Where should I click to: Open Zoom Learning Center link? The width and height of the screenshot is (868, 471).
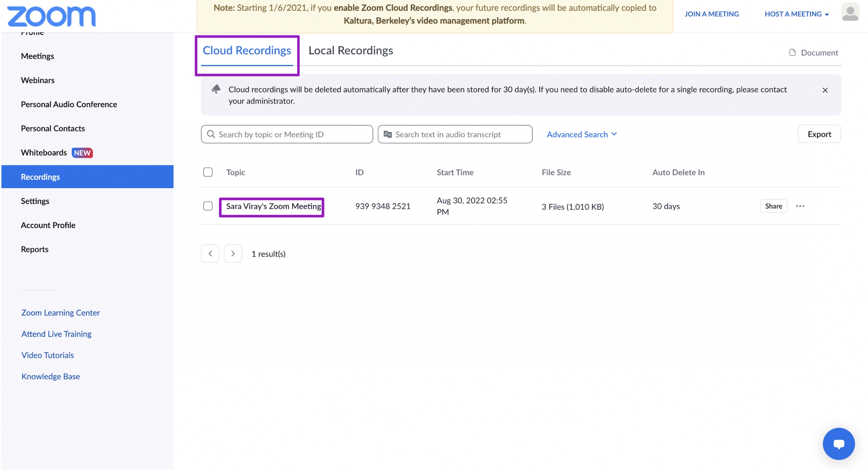[x=61, y=312]
